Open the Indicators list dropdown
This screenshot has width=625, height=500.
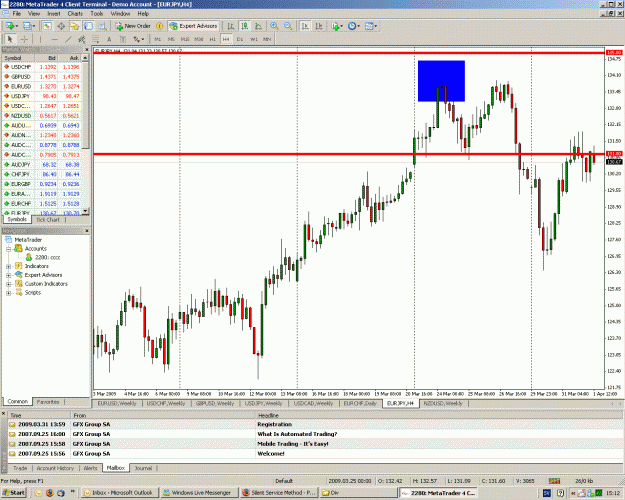point(336,26)
